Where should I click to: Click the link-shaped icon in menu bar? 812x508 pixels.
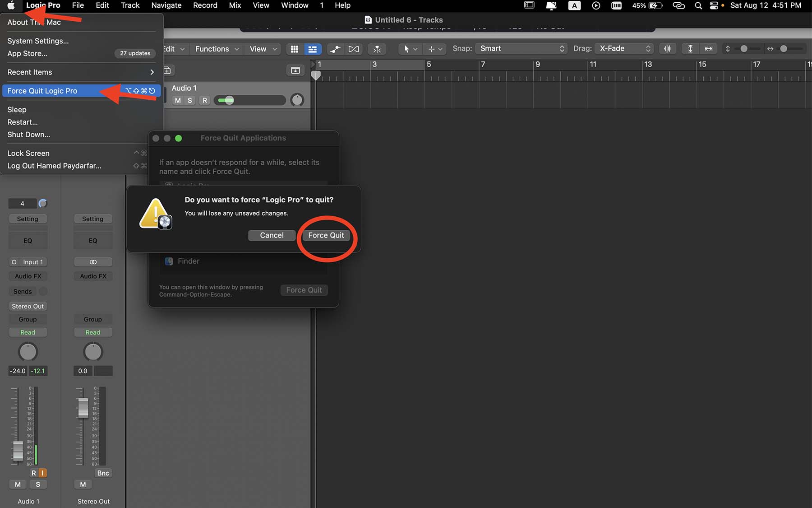click(678, 5)
